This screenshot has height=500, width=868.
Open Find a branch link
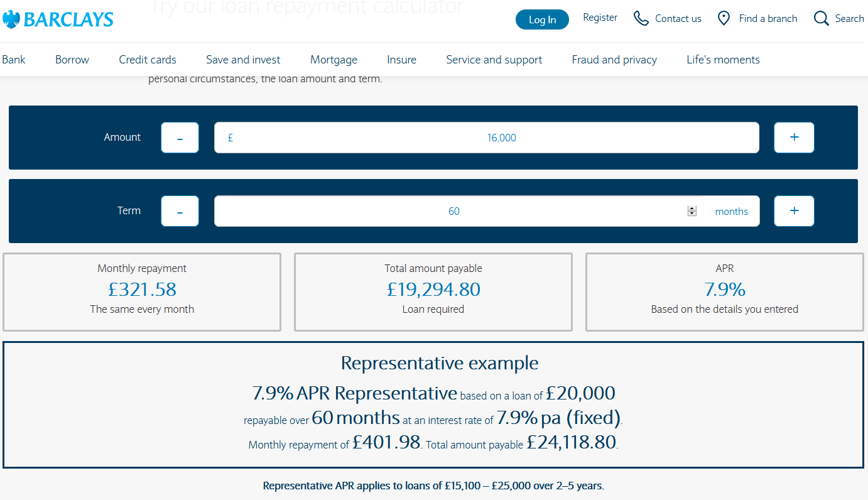tap(768, 19)
